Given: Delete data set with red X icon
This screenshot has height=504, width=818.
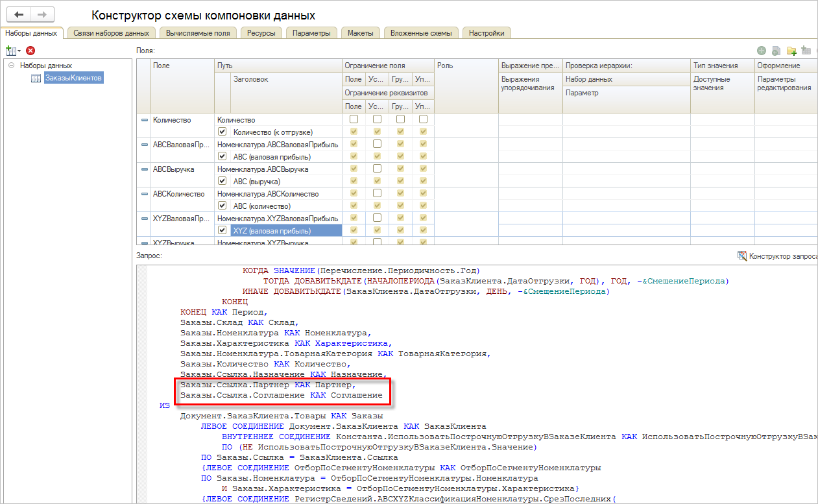Looking at the screenshot, I should click(30, 51).
